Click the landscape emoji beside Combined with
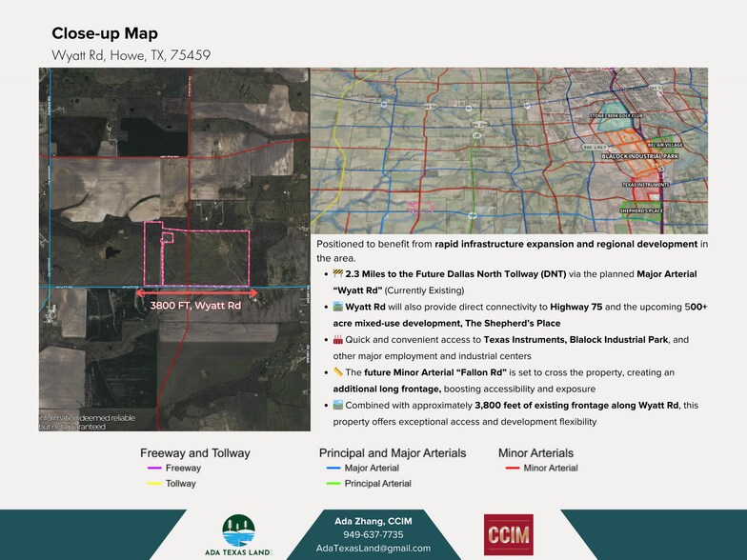This screenshot has width=747, height=560. coord(337,406)
